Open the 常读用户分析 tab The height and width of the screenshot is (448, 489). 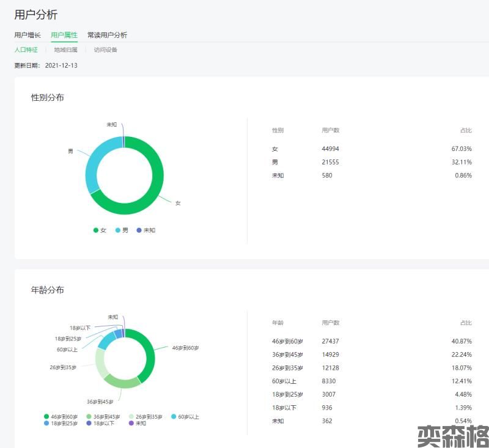click(107, 35)
